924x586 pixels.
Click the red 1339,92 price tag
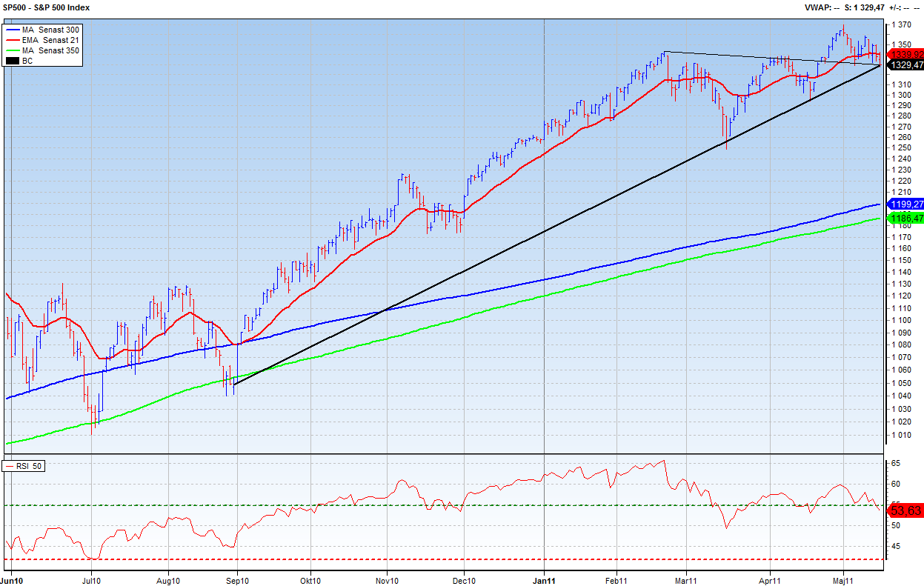pos(905,54)
